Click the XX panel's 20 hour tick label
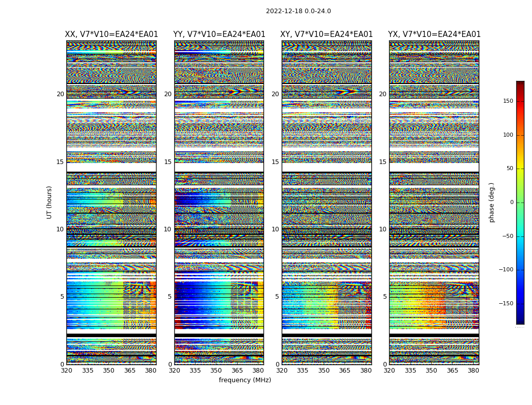Image resolution: width=532 pixels, height=405 pixels. pos(60,94)
